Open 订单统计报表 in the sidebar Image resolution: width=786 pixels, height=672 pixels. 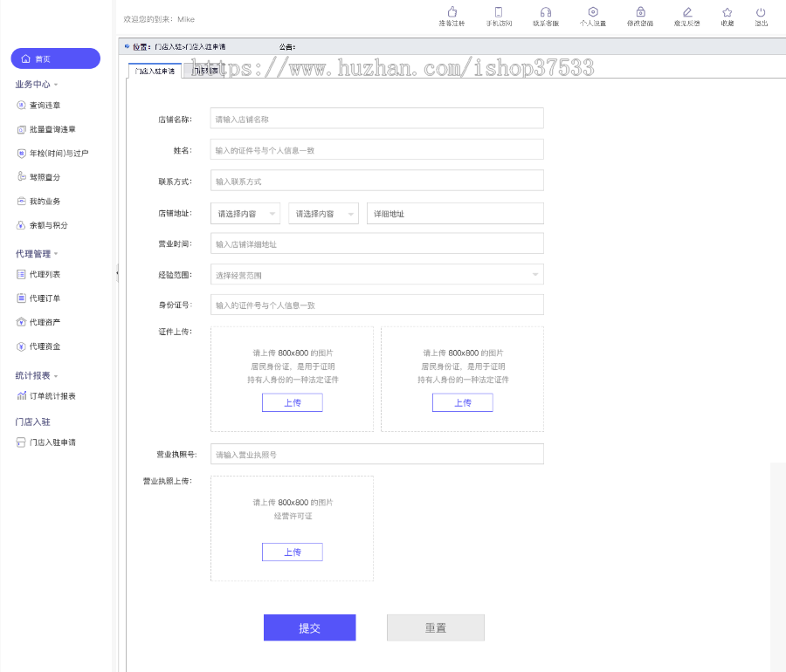point(46,396)
